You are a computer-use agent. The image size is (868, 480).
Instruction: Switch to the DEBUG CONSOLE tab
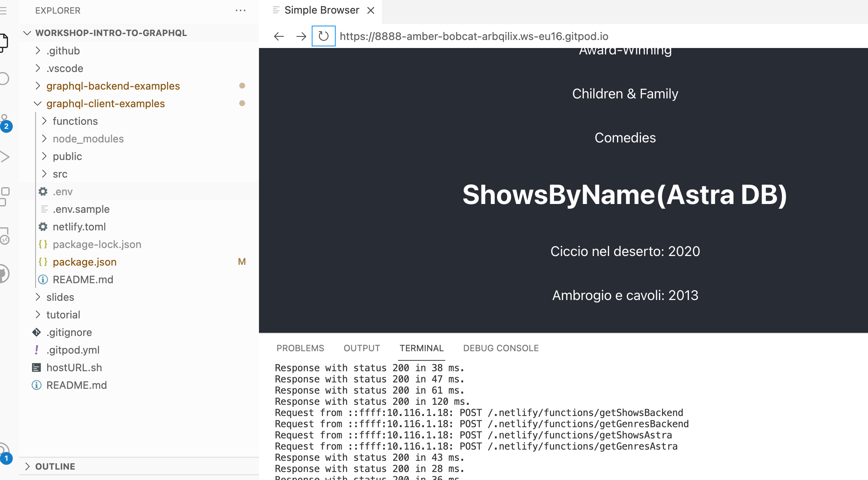click(501, 348)
